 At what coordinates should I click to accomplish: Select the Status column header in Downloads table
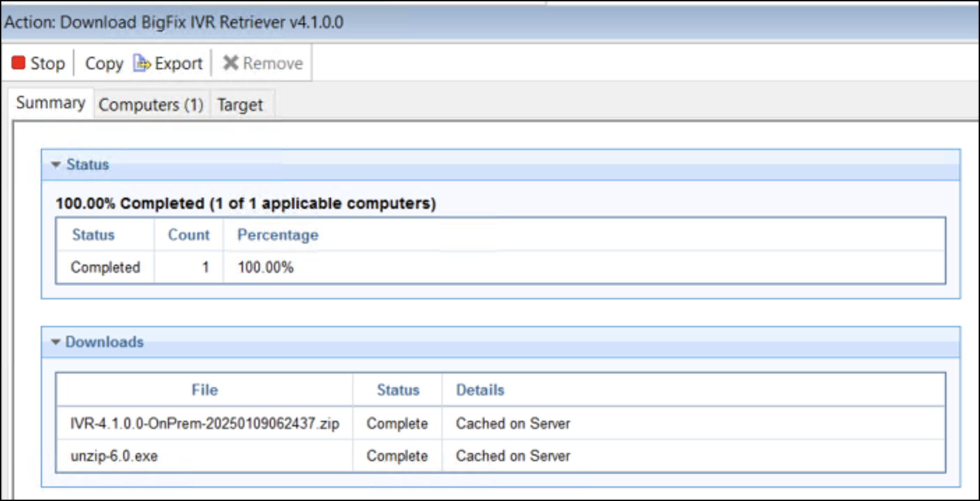[x=398, y=390]
